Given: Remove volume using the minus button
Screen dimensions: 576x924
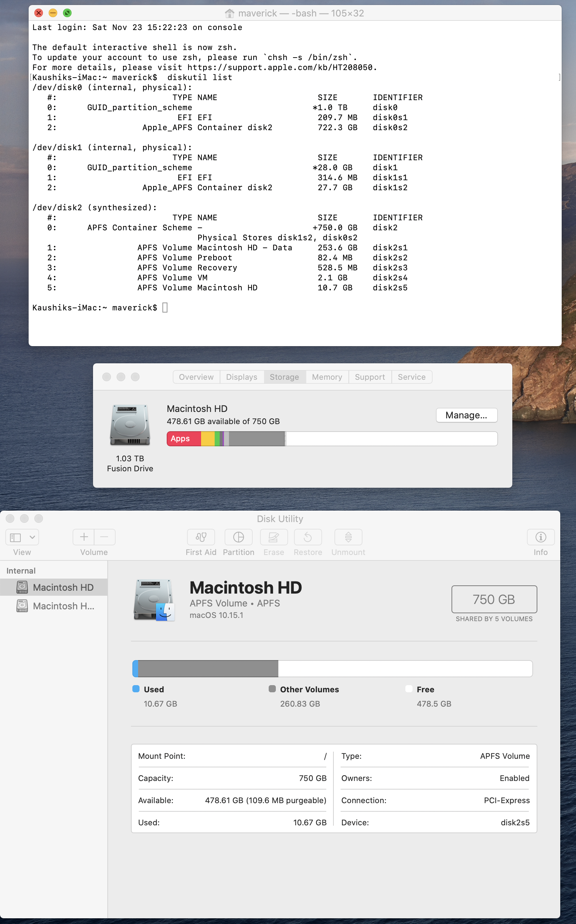Looking at the screenshot, I should coord(104,537).
